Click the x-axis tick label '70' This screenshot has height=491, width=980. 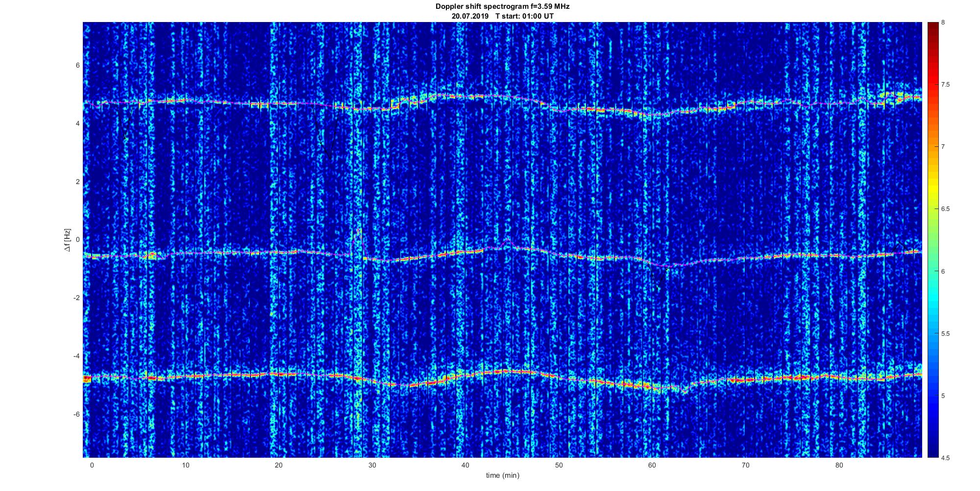click(x=746, y=465)
